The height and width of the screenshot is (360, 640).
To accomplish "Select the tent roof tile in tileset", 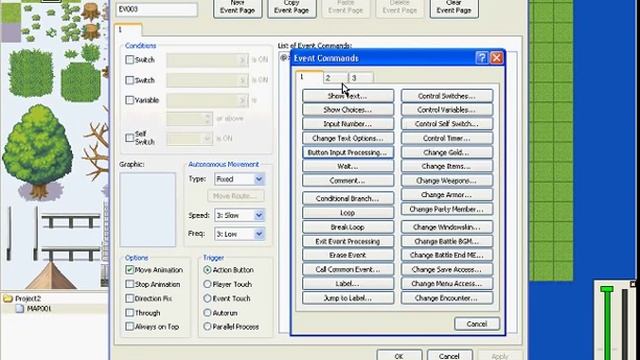I will tap(51, 276).
